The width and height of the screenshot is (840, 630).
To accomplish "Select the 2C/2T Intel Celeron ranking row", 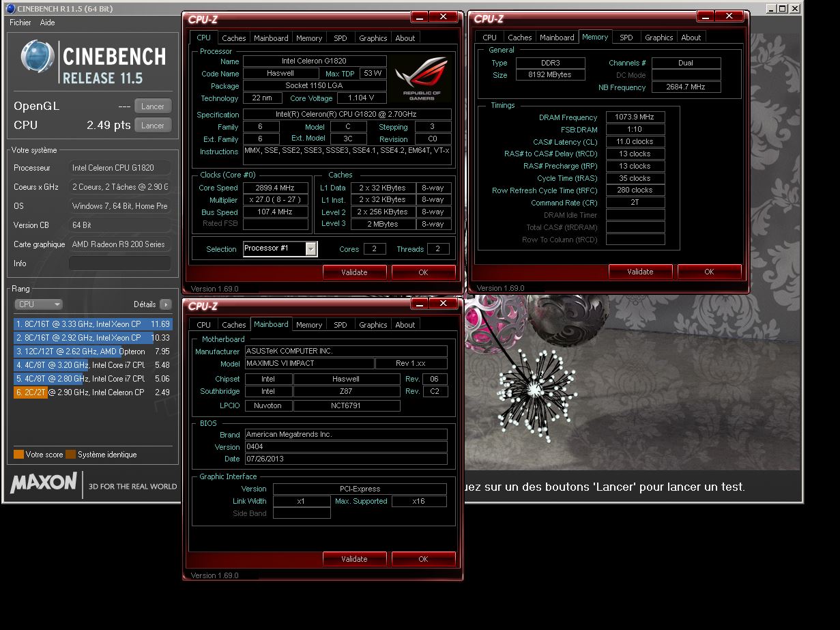I will [x=93, y=392].
